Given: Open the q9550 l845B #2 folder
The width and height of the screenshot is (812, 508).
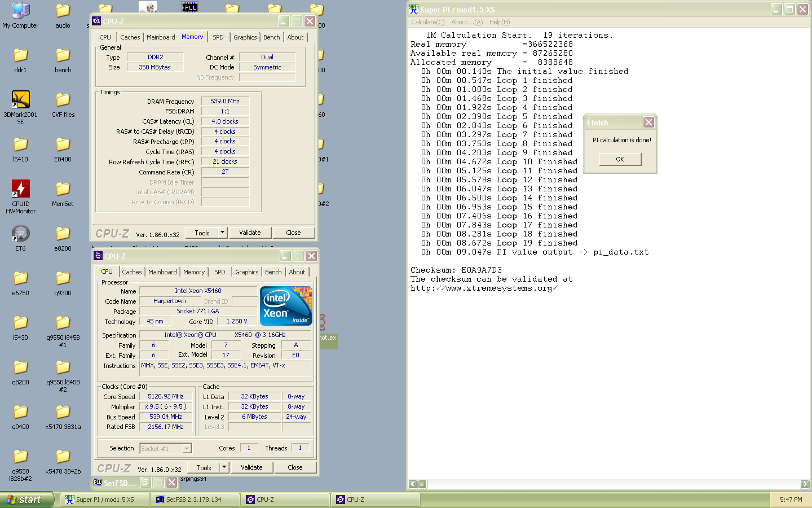Looking at the screenshot, I should click(63, 375).
